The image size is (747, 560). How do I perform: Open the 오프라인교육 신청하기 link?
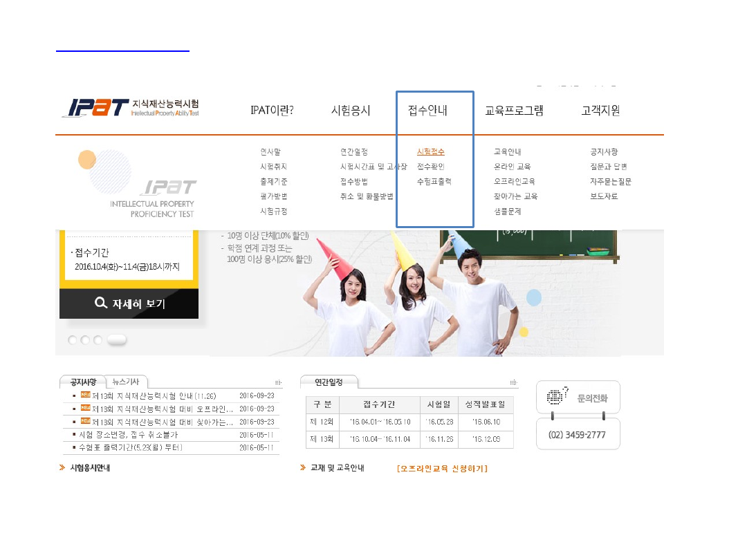point(441,468)
